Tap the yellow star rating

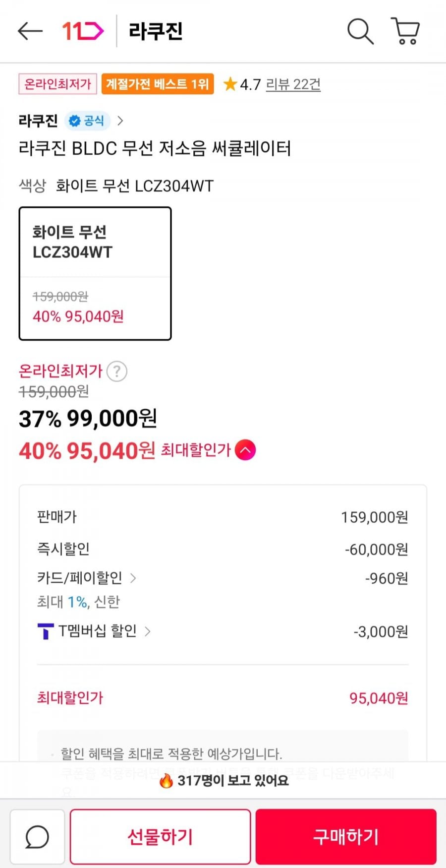[x=230, y=84]
